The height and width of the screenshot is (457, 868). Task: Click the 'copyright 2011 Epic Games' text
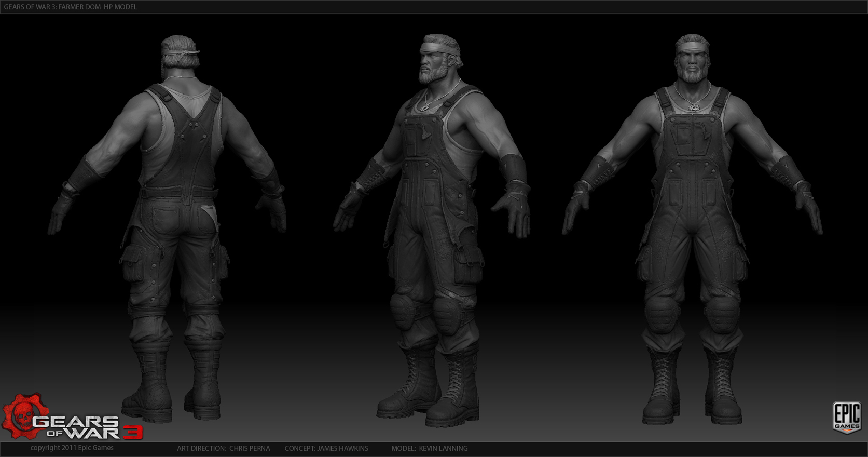point(72,448)
